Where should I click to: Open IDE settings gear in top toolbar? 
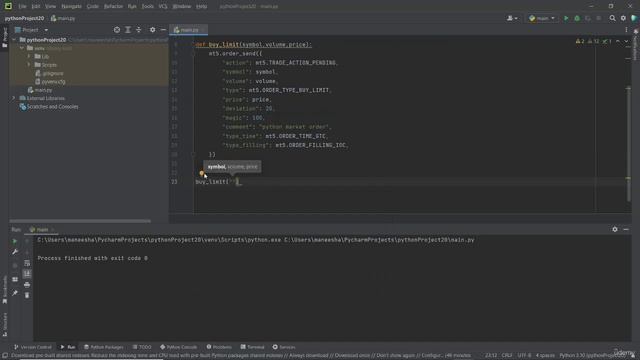(623, 18)
